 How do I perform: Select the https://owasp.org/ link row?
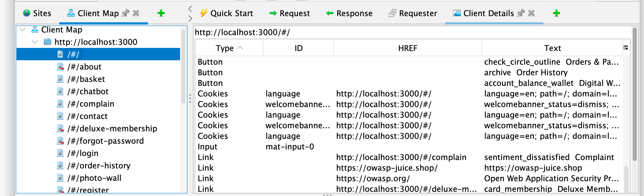pyautogui.click(x=373, y=179)
